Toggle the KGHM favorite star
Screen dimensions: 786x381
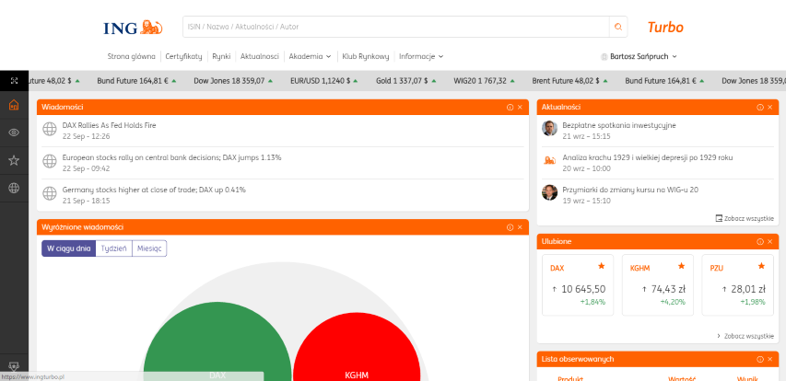681,266
